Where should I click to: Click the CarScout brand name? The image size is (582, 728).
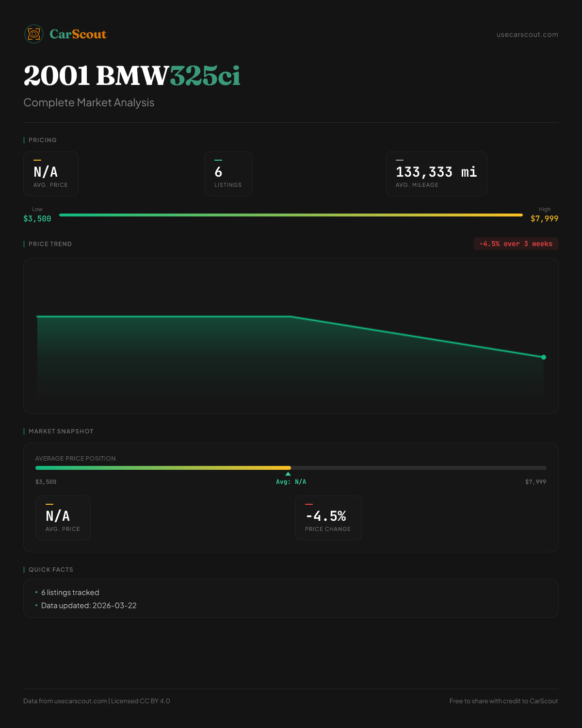[x=78, y=34]
